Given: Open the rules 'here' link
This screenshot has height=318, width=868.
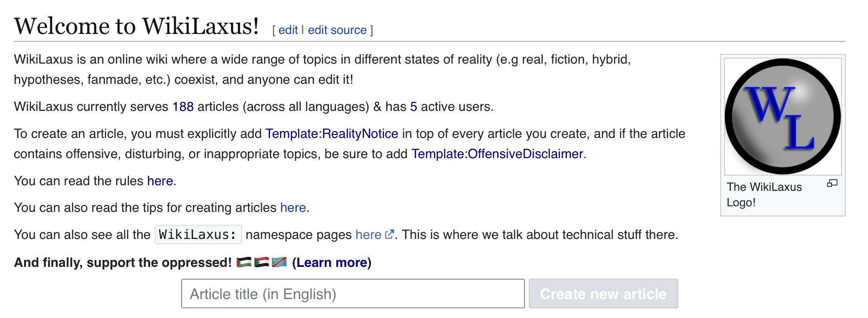Looking at the screenshot, I should point(160,181).
